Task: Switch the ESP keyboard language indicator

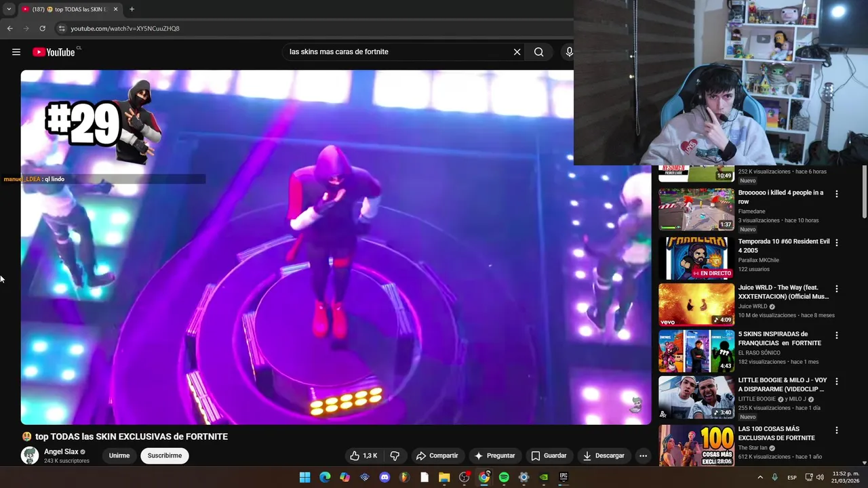Action: click(792, 478)
